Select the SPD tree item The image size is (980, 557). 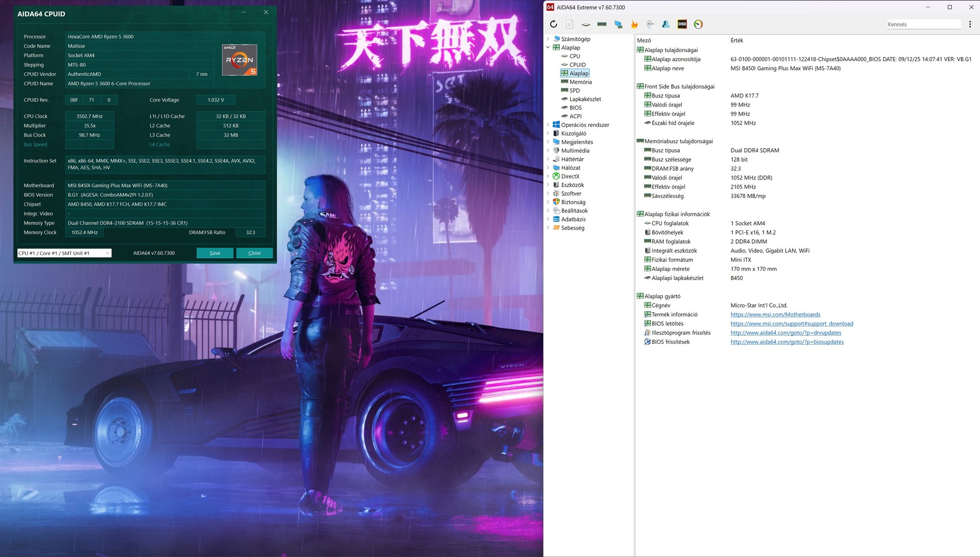click(574, 90)
